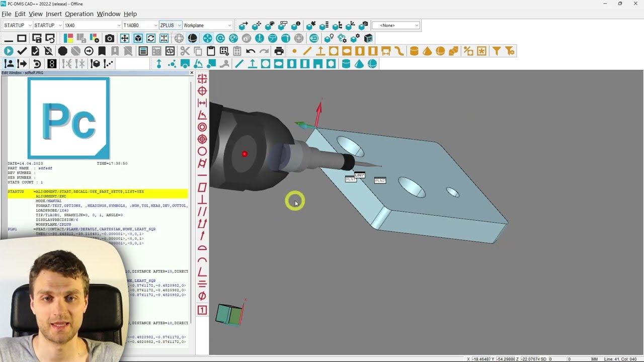
Task: Click the four-arrows move view icon
Action: tap(124, 38)
